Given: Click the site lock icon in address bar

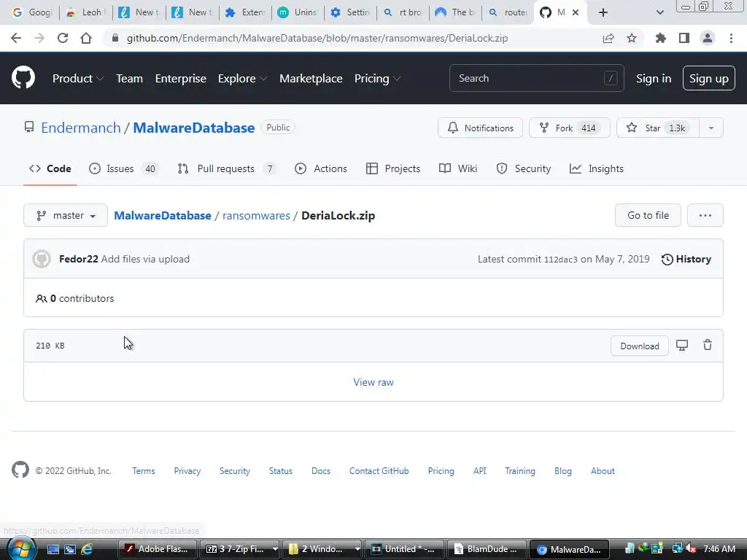Looking at the screenshot, I should point(115,38).
